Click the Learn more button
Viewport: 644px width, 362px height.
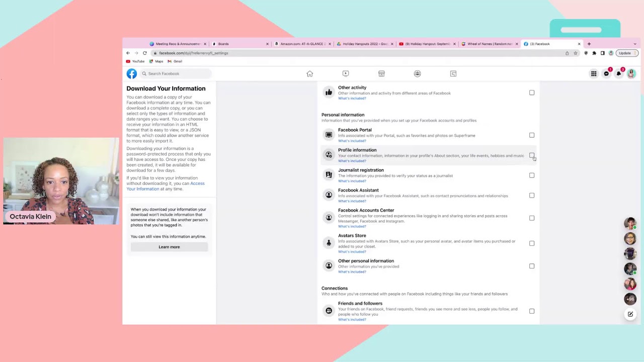(x=169, y=247)
